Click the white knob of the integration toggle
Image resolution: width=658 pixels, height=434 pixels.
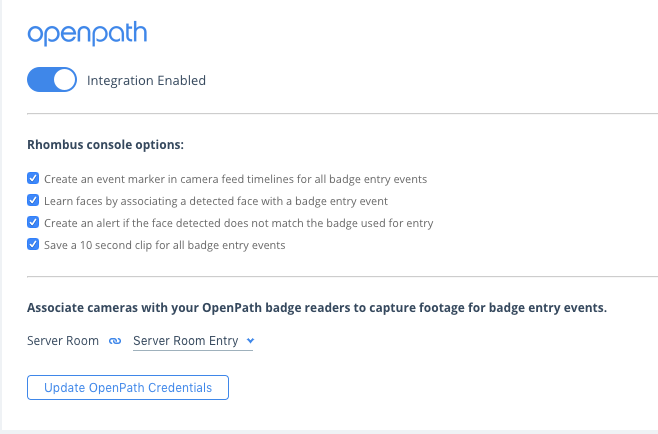pos(64,80)
